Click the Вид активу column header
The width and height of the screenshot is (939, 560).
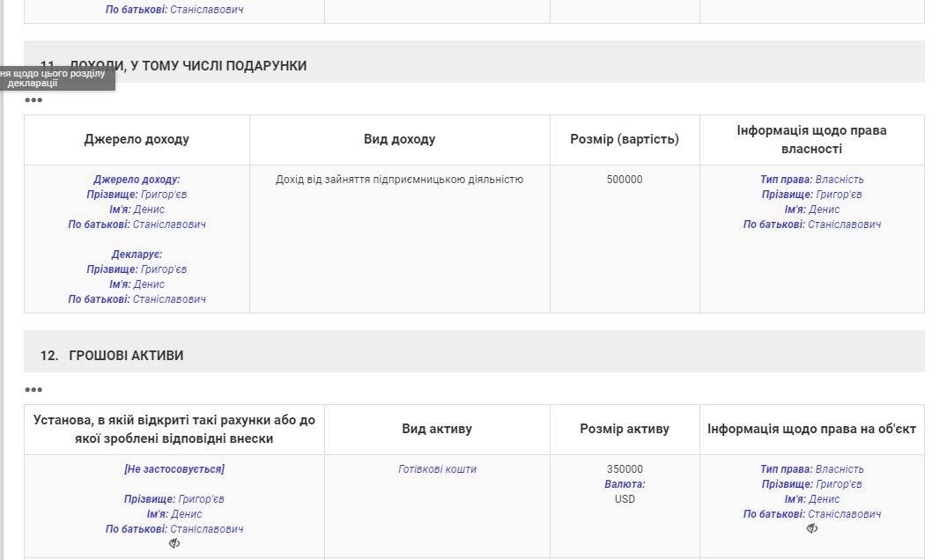point(437,429)
